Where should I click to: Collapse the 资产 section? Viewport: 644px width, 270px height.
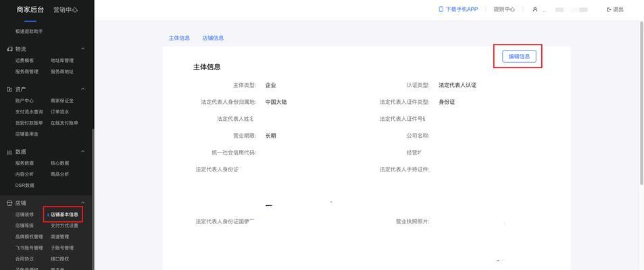pyautogui.click(x=82, y=89)
